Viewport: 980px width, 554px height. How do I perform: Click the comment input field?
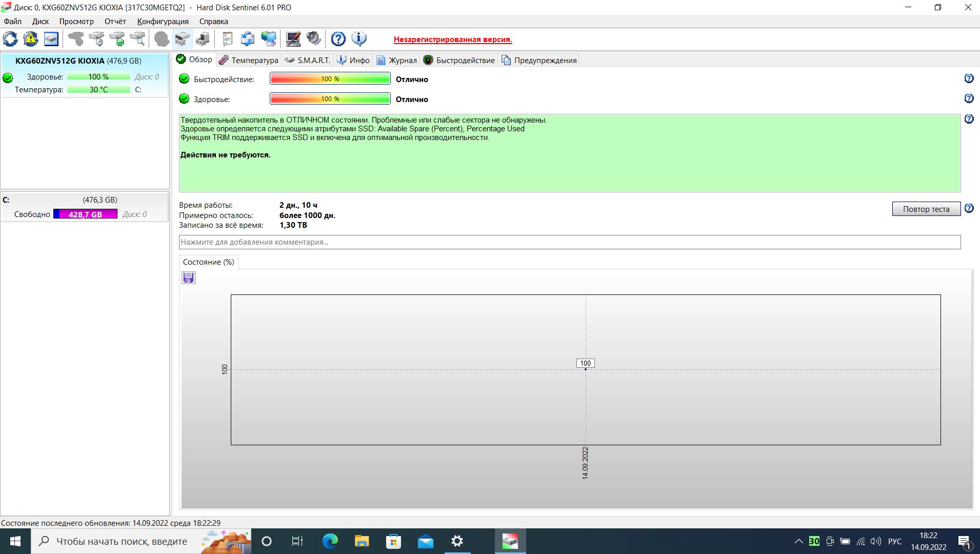coord(570,242)
